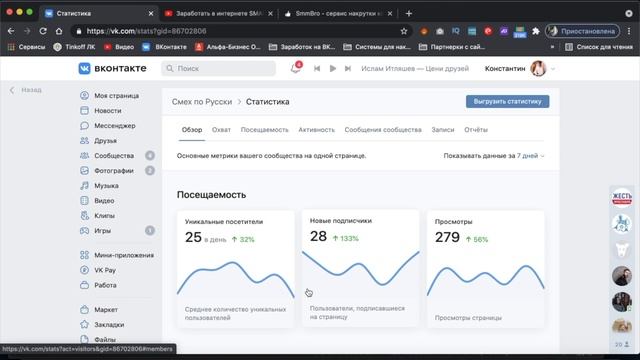Viewport: 640px width, 360px height.
Task: Click the notifications bell icon
Action: [296, 69]
